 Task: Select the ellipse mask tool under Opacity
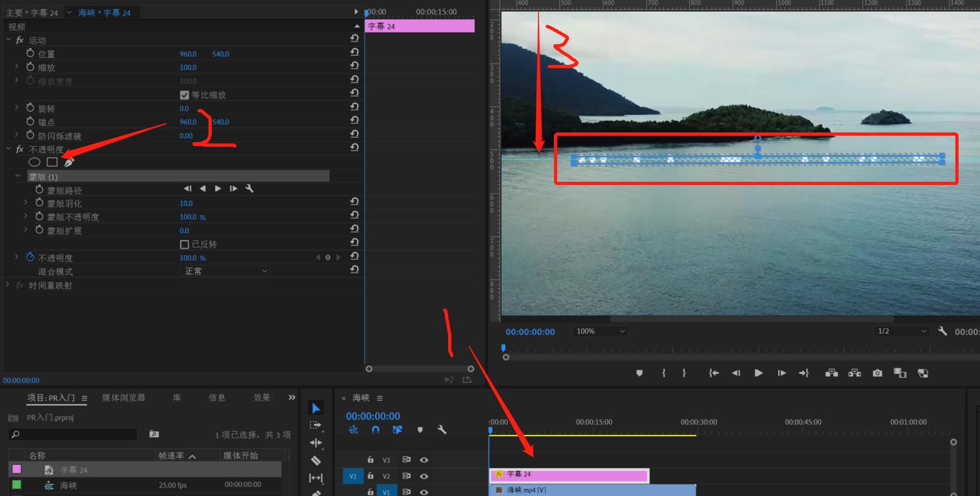pos(34,162)
